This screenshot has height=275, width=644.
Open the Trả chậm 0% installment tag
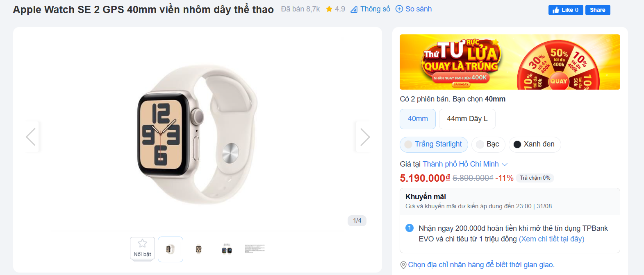click(535, 178)
